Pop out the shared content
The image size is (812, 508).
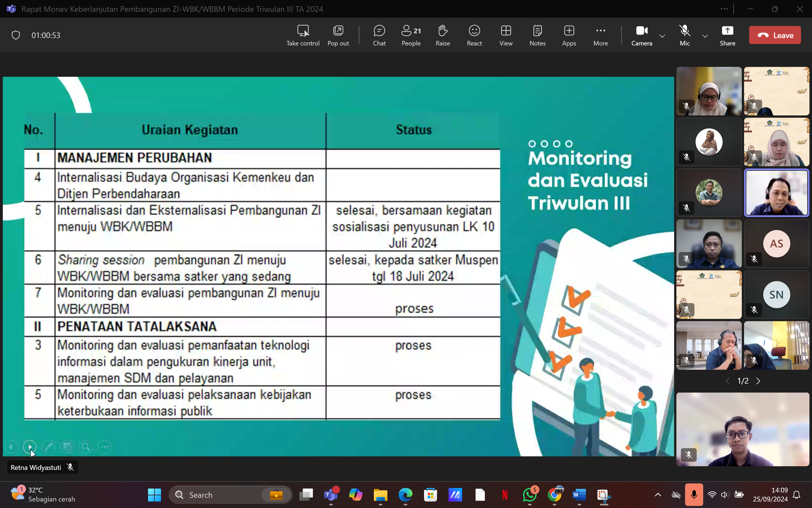pyautogui.click(x=338, y=35)
